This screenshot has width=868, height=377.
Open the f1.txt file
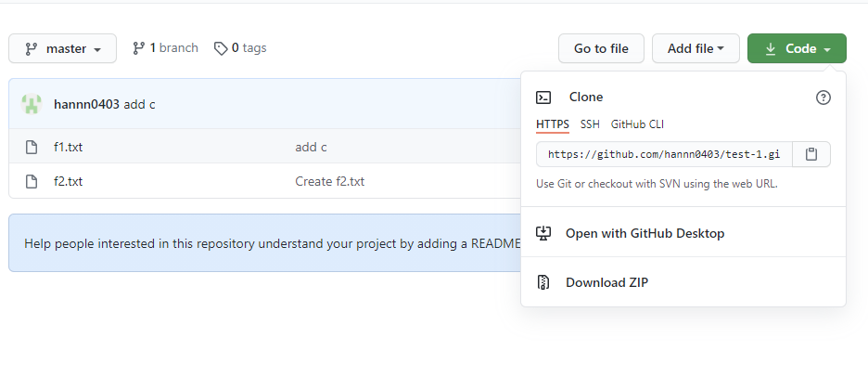[x=68, y=147]
